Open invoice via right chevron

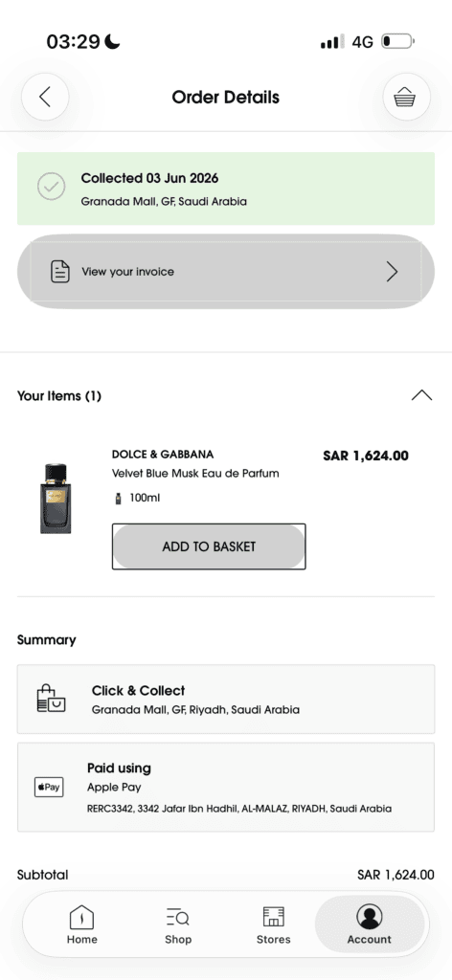392,272
